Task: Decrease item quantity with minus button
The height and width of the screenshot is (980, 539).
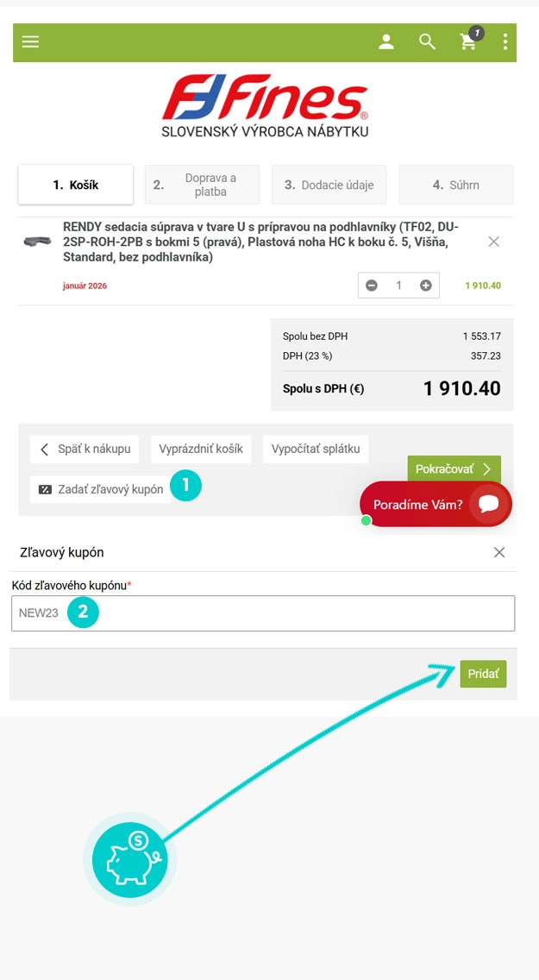Action: (372, 286)
